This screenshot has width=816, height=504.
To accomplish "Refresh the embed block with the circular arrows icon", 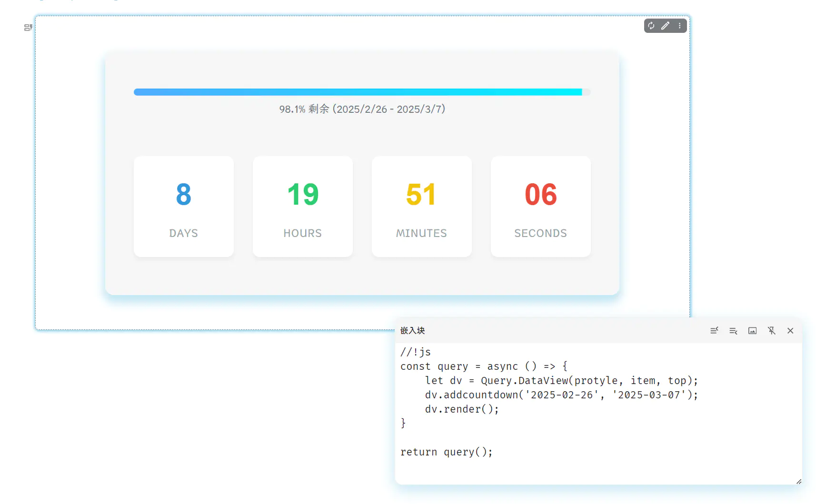I will pyautogui.click(x=651, y=26).
